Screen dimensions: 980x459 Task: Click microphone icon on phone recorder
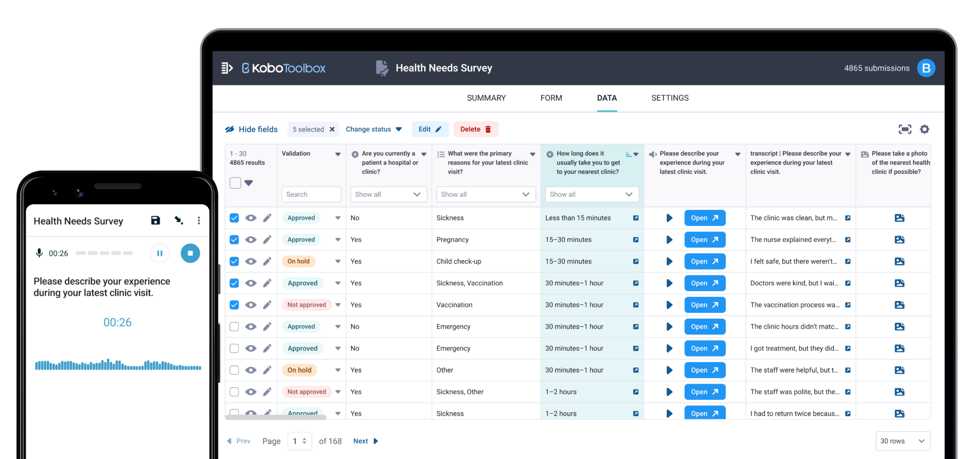click(39, 253)
